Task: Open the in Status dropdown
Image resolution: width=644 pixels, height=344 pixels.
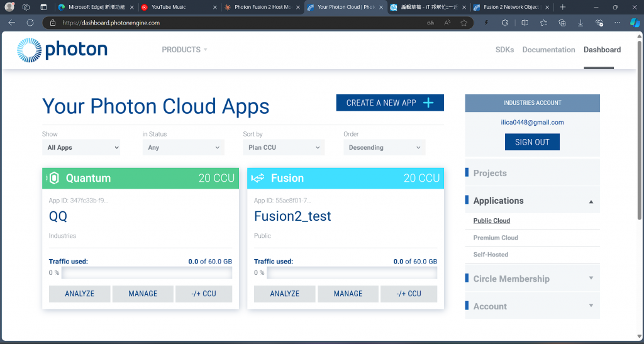Action: tap(184, 147)
